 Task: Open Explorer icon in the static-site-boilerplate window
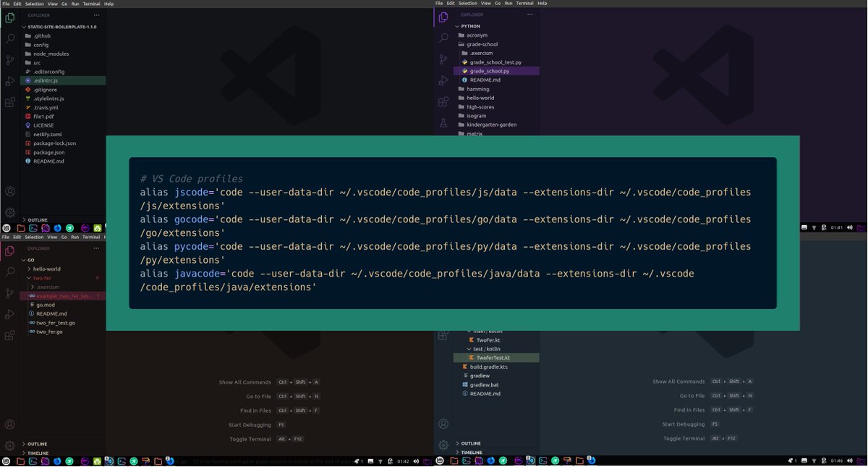(10, 17)
